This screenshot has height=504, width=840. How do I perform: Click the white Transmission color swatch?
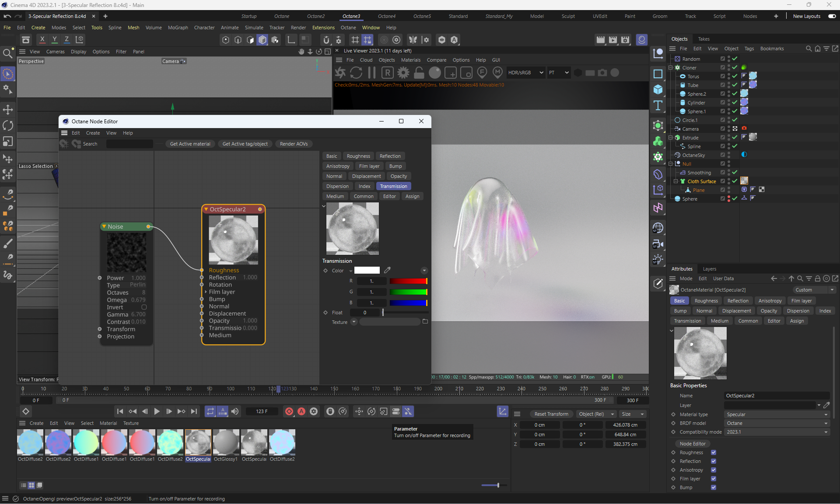(x=367, y=271)
